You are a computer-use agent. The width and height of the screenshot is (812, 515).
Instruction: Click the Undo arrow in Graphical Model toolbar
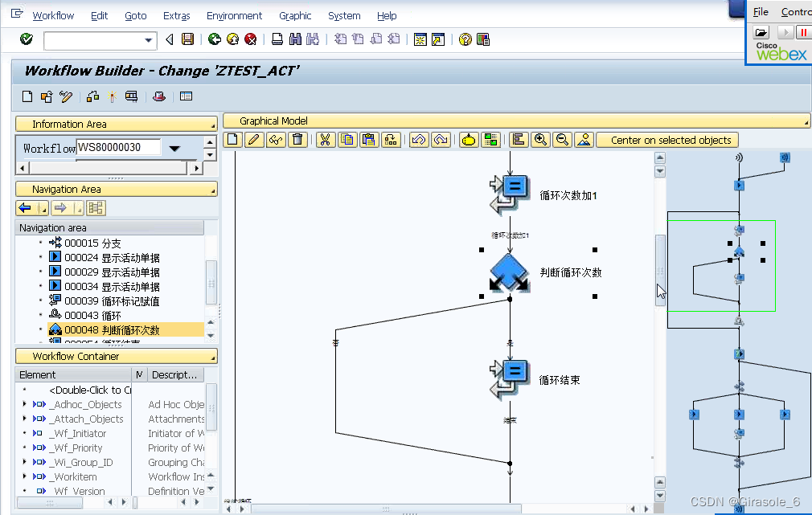(418, 140)
